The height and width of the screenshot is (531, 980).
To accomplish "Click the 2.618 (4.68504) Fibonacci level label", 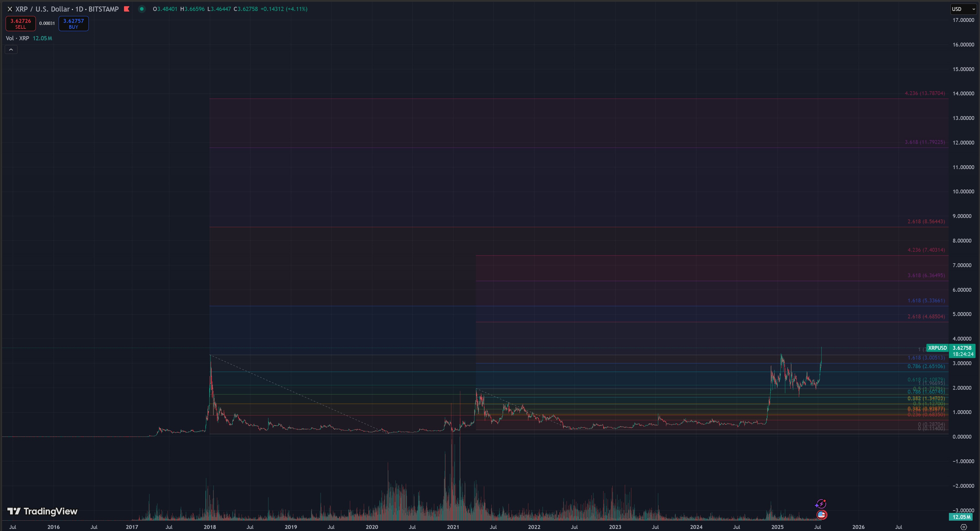I will (926, 317).
